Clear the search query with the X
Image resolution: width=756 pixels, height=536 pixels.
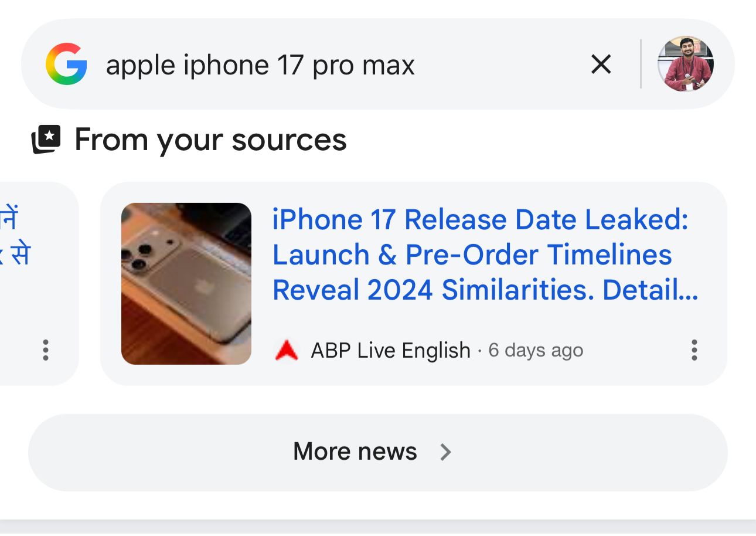[601, 64]
